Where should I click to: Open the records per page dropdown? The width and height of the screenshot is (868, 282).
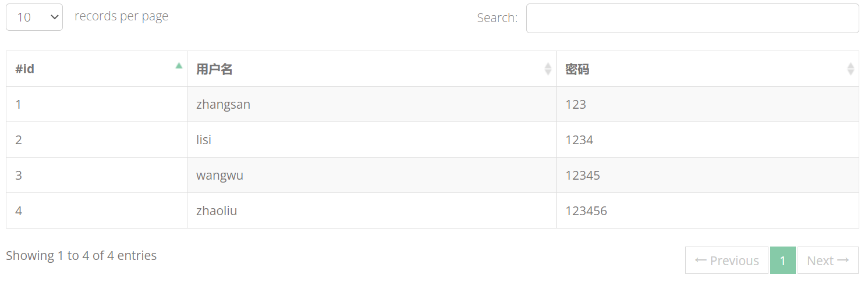coord(34,17)
